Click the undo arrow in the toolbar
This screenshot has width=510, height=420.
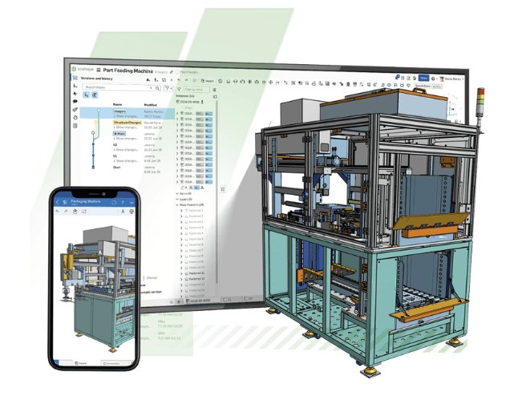coord(179,80)
